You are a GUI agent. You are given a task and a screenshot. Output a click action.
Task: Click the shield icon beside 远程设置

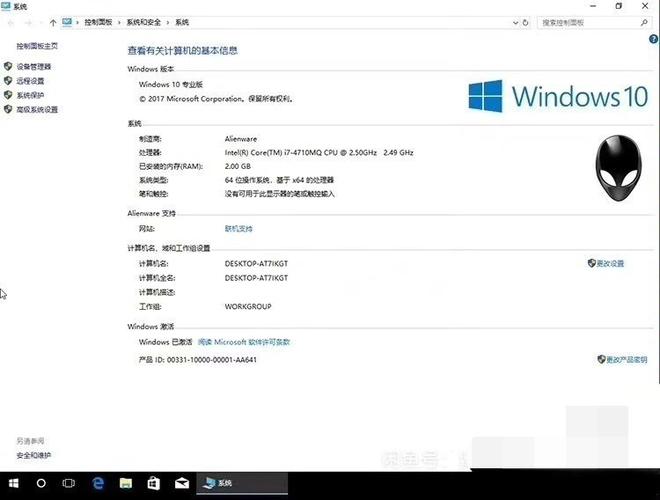[x=8, y=80]
